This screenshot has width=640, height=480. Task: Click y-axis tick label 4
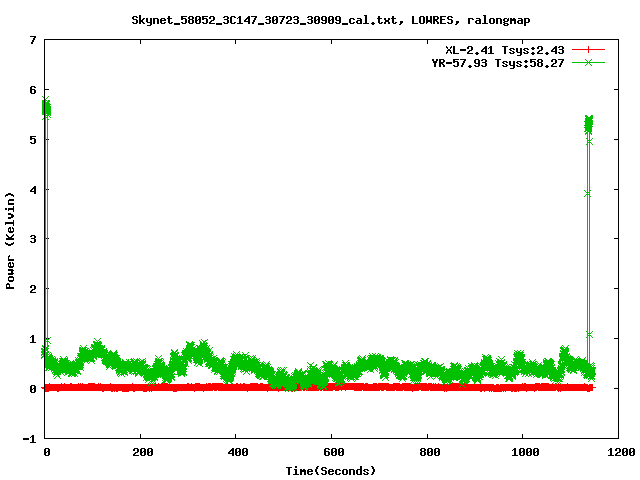point(33,190)
